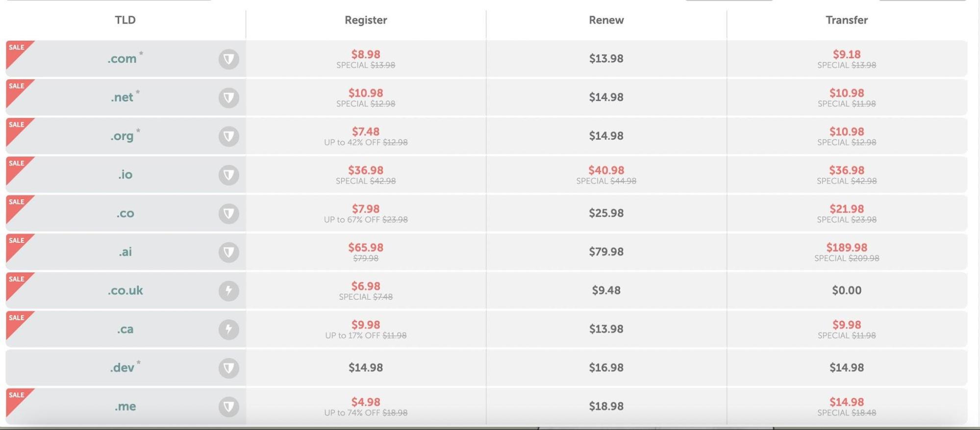Click the $40.98 renew price for .io

(606, 170)
